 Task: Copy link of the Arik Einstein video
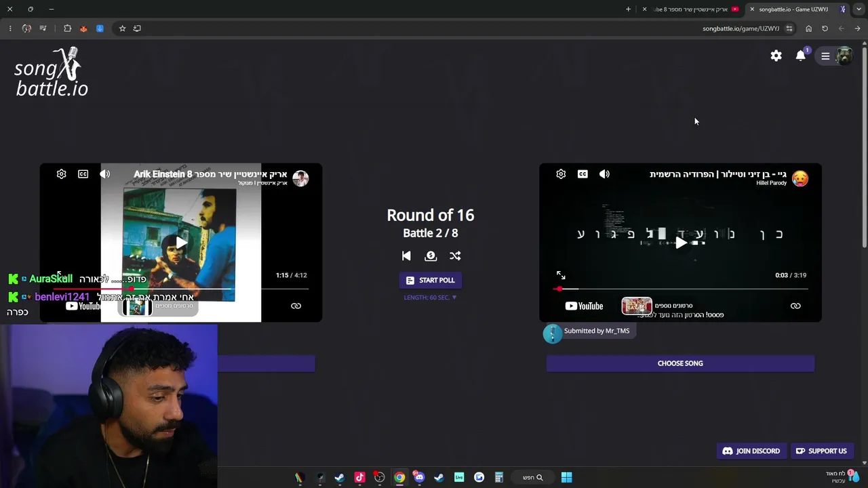click(x=296, y=306)
